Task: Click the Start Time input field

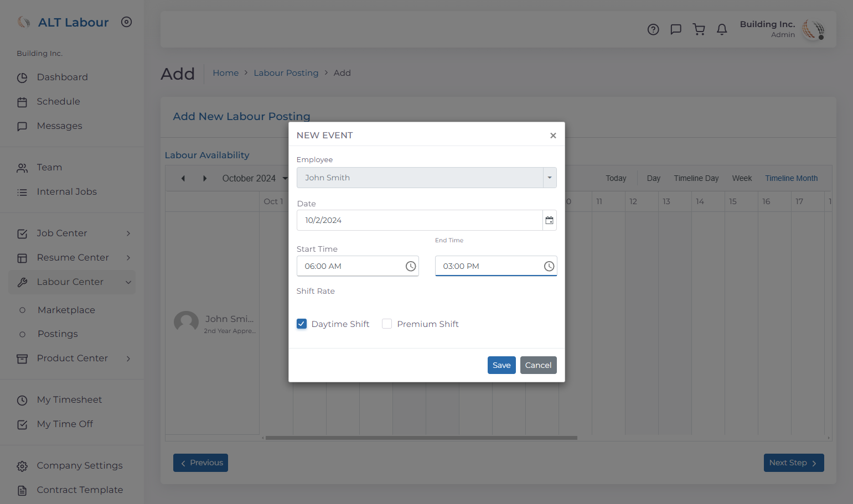Action: pyautogui.click(x=358, y=266)
